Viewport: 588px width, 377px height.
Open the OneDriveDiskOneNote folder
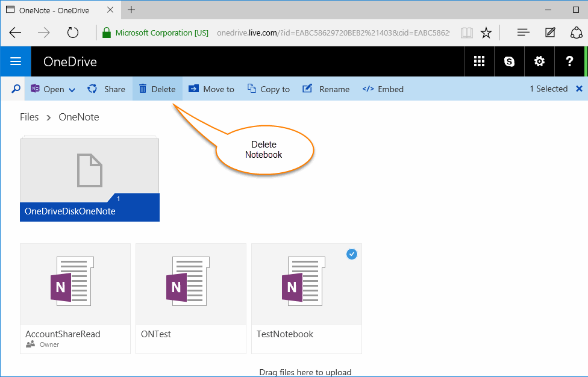click(90, 178)
